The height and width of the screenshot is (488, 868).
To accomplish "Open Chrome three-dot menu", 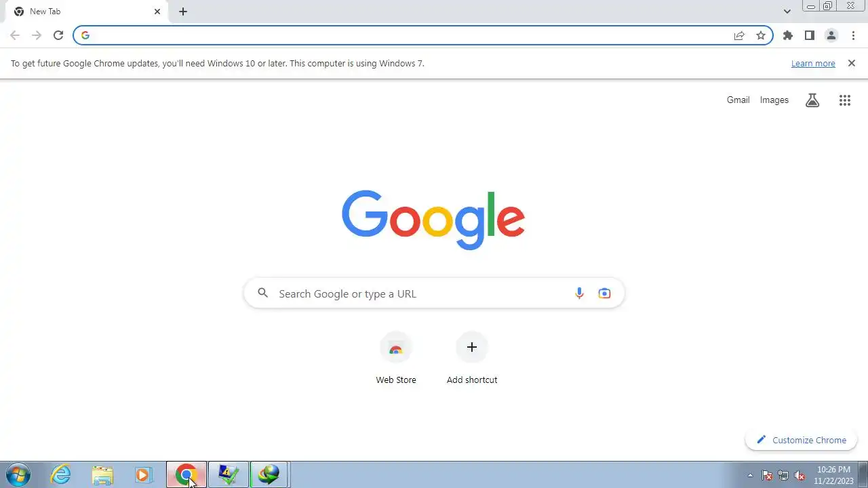I will pyautogui.click(x=853, y=35).
